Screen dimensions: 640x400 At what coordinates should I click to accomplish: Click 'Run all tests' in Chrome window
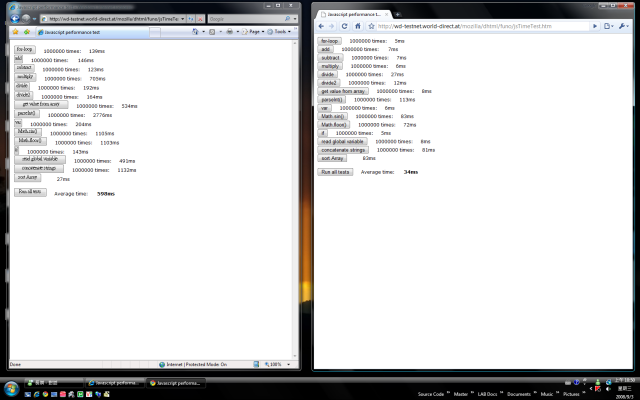[335, 172]
